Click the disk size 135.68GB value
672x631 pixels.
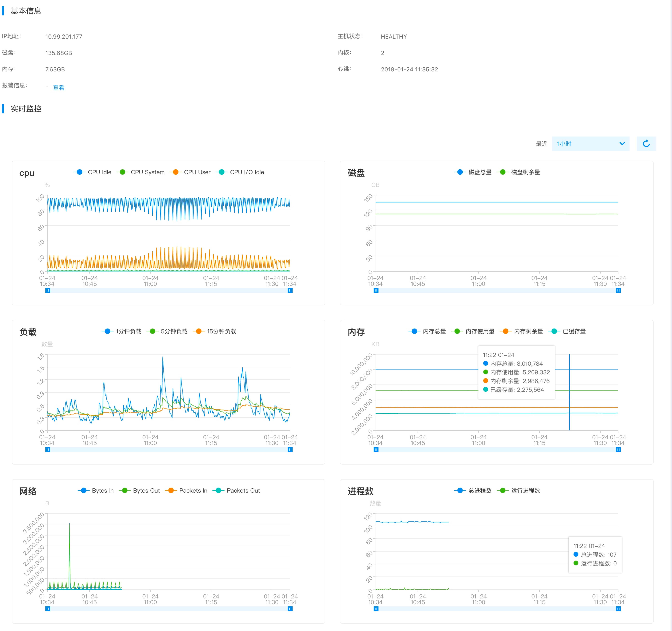(x=59, y=53)
